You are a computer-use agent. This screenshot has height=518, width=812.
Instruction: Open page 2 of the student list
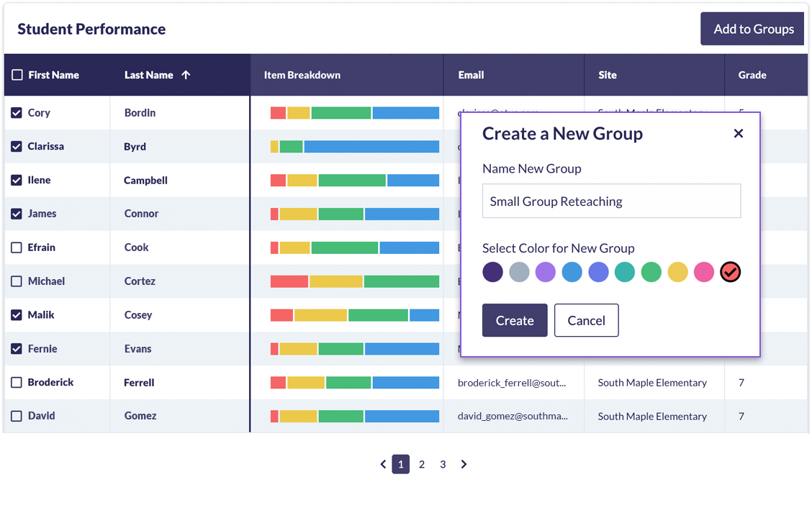coord(422,464)
